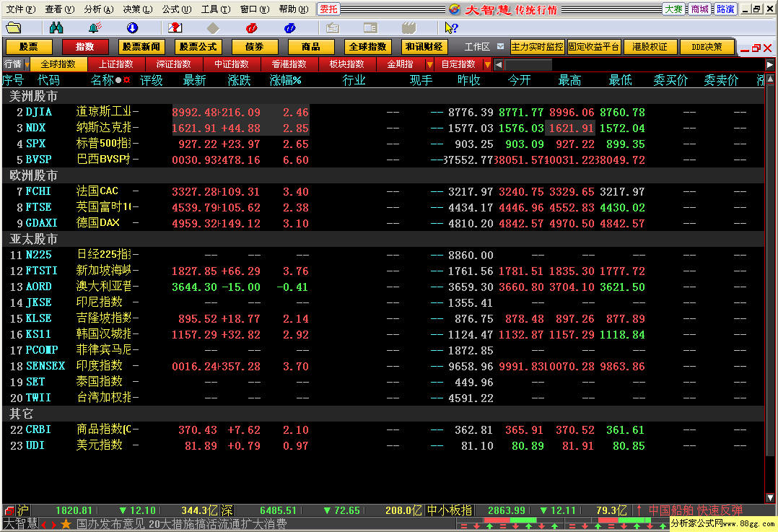Click the red round toolbar icon
778x532 pixels.
pos(252,27)
